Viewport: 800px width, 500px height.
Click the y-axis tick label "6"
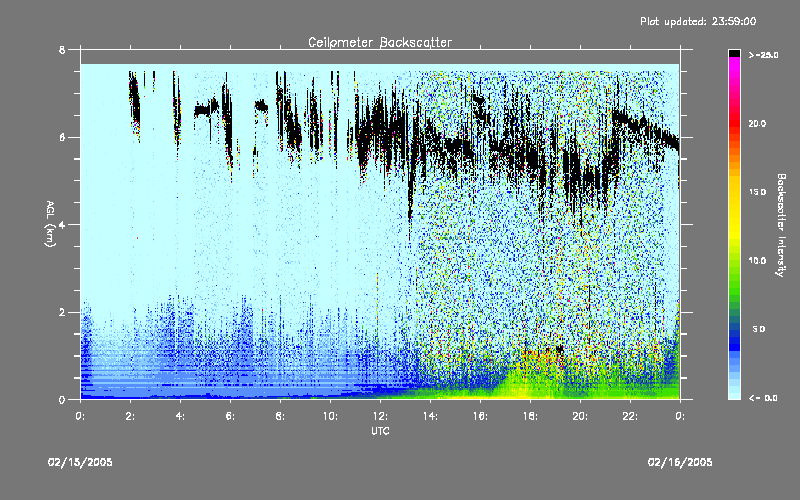tap(62, 137)
